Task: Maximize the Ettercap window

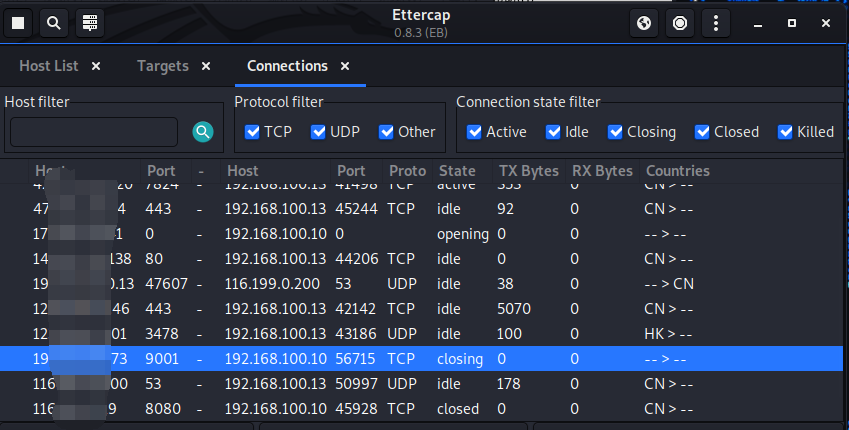Action: [792, 23]
